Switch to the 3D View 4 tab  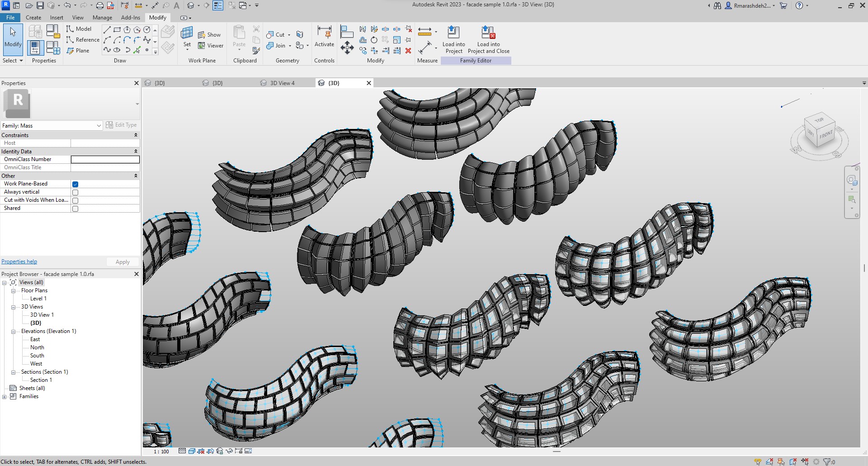coord(282,83)
